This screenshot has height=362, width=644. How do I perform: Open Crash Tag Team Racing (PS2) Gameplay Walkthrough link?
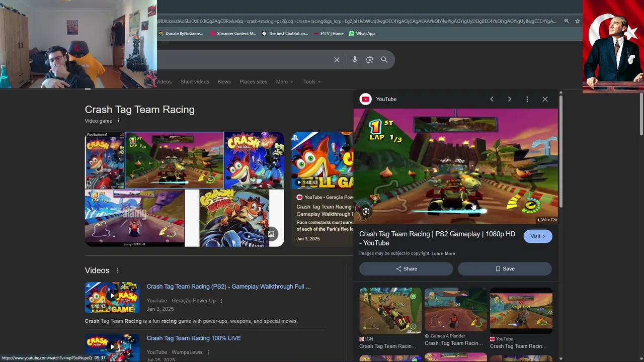pyautogui.click(x=228, y=287)
